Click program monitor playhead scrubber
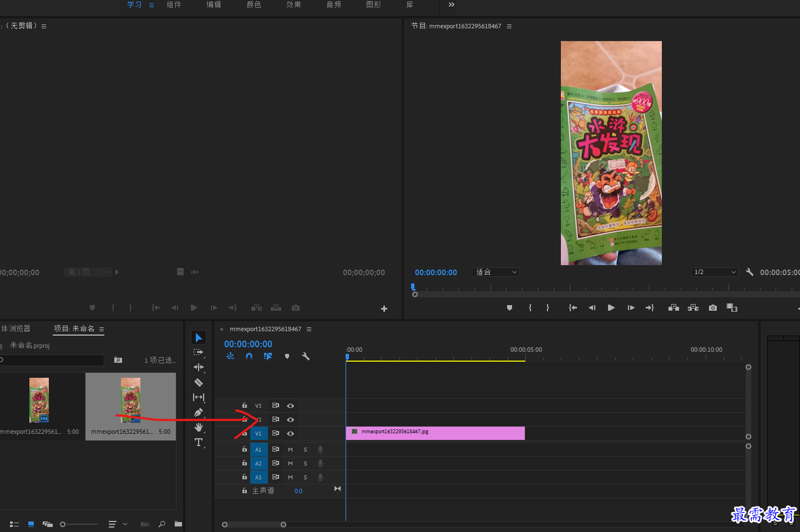This screenshot has height=532, width=800. (413, 287)
